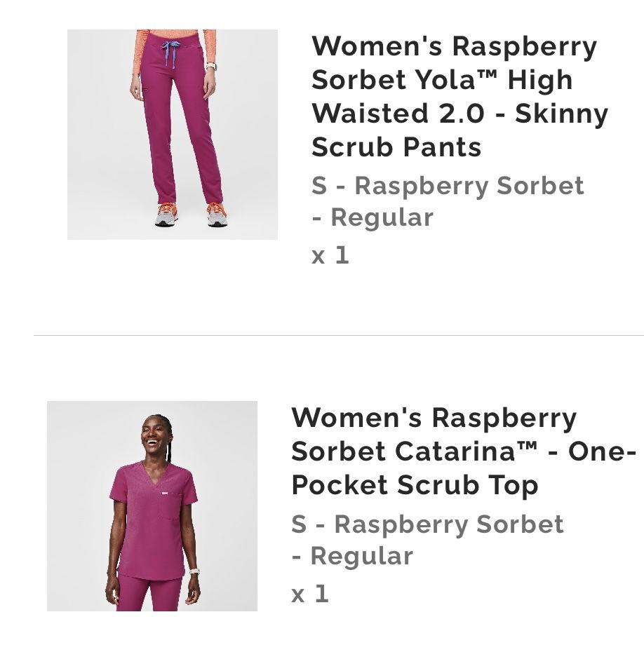Open the Yola Skinny Scrub Pants thumbnail

click(x=172, y=134)
